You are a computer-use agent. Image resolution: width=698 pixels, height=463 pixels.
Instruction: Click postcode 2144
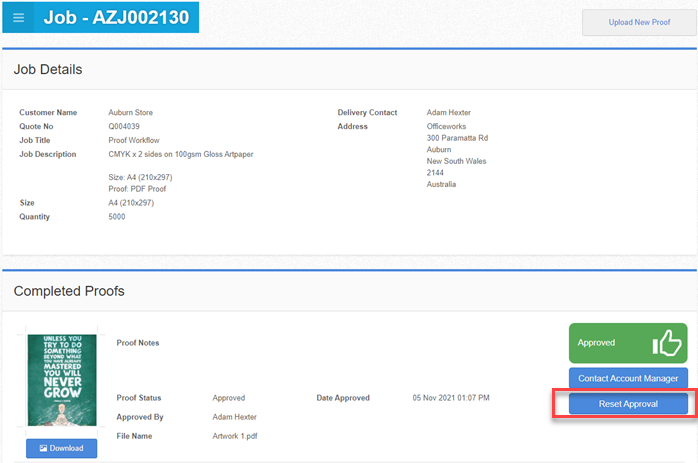435,173
